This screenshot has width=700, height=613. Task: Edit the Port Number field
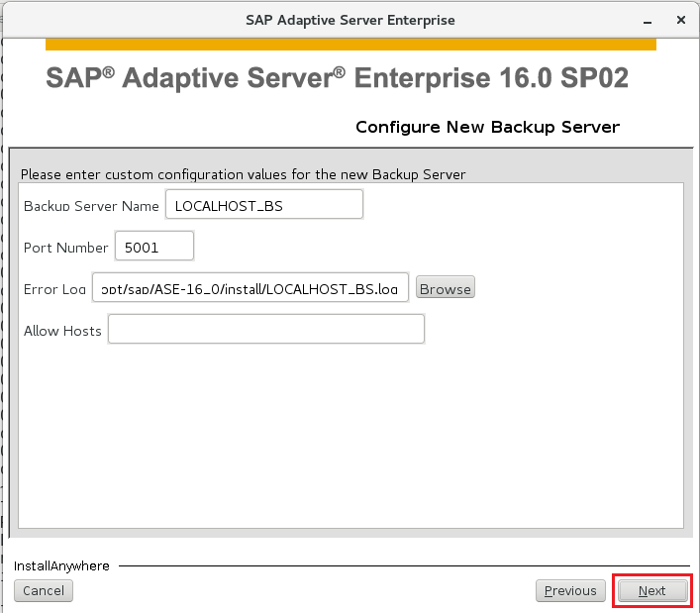click(x=154, y=246)
